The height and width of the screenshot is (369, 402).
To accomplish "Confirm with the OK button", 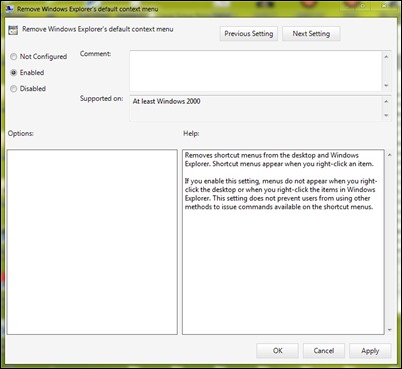I will click(277, 351).
